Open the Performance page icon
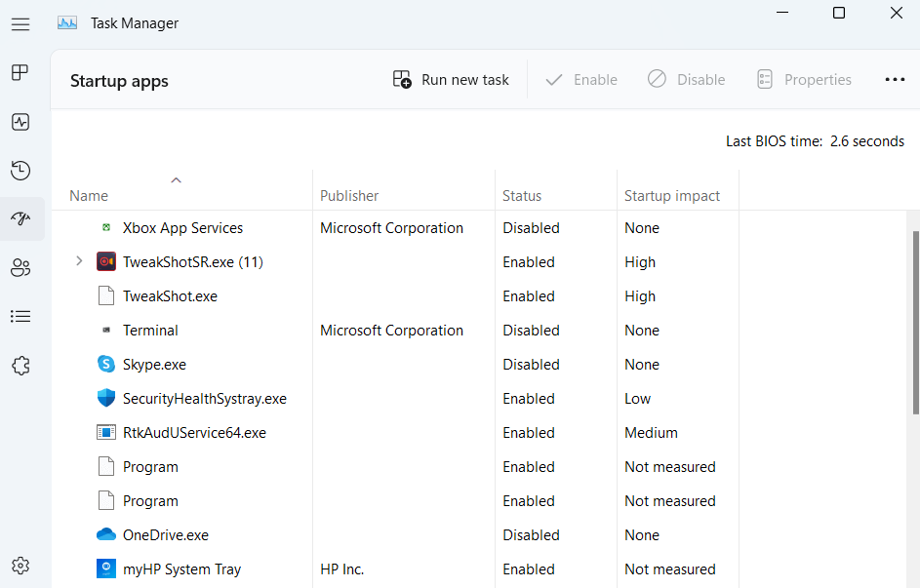This screenshot has height=588, width=920. tap(20, 122)
